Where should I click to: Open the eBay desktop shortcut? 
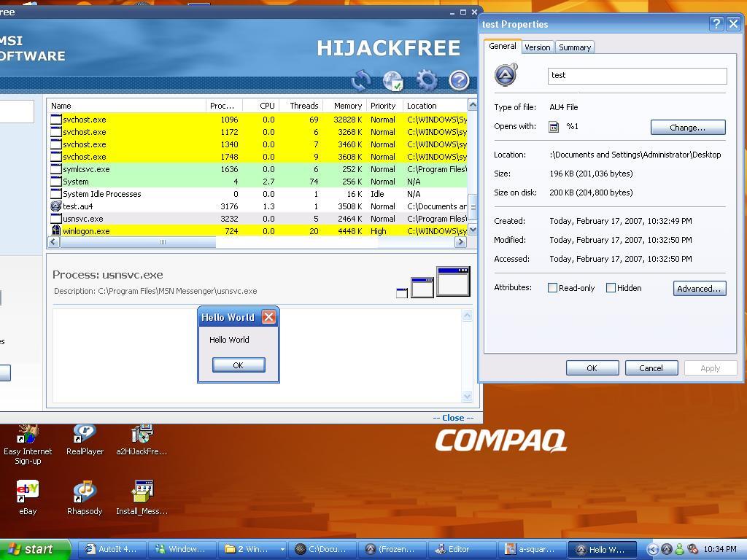[x=28, y=497]
